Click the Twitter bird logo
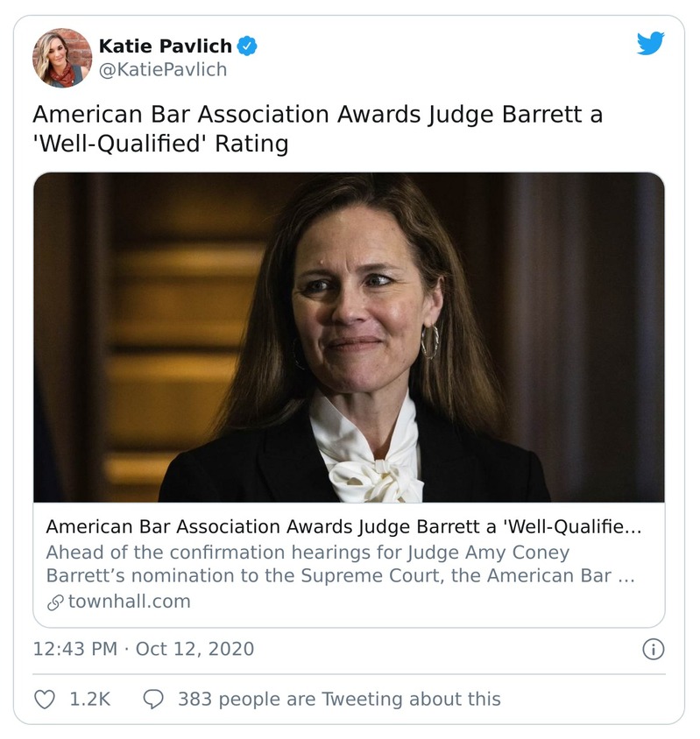The width and height of the screenshot is (700, 739). click(650, 44)
